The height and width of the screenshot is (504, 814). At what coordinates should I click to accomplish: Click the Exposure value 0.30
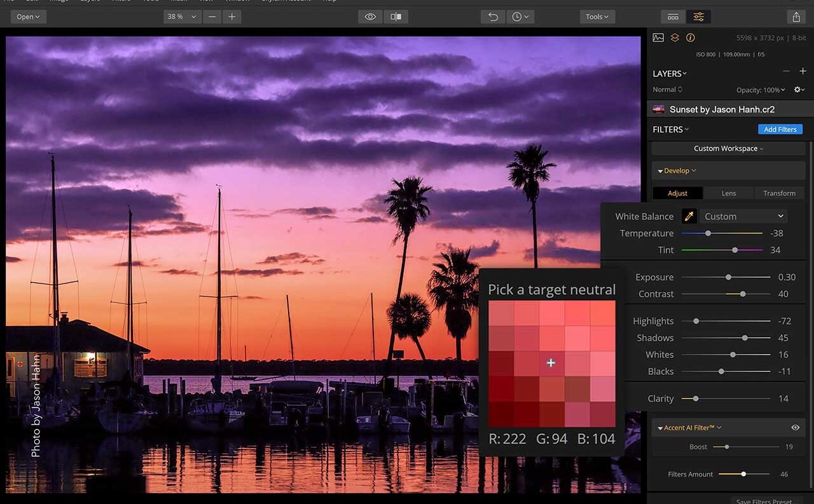pyautogui.click(x=787, y=277)
